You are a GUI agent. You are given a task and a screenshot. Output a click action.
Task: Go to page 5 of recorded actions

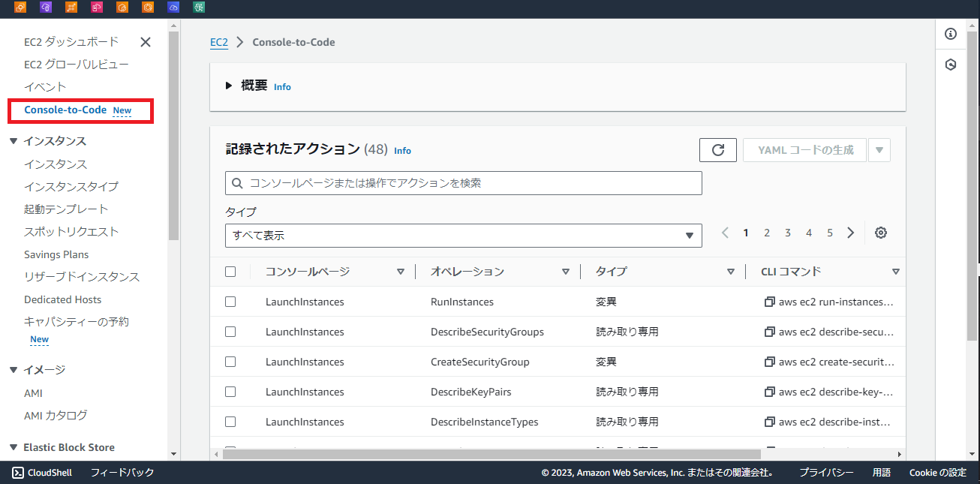click(x=830, y=233)
